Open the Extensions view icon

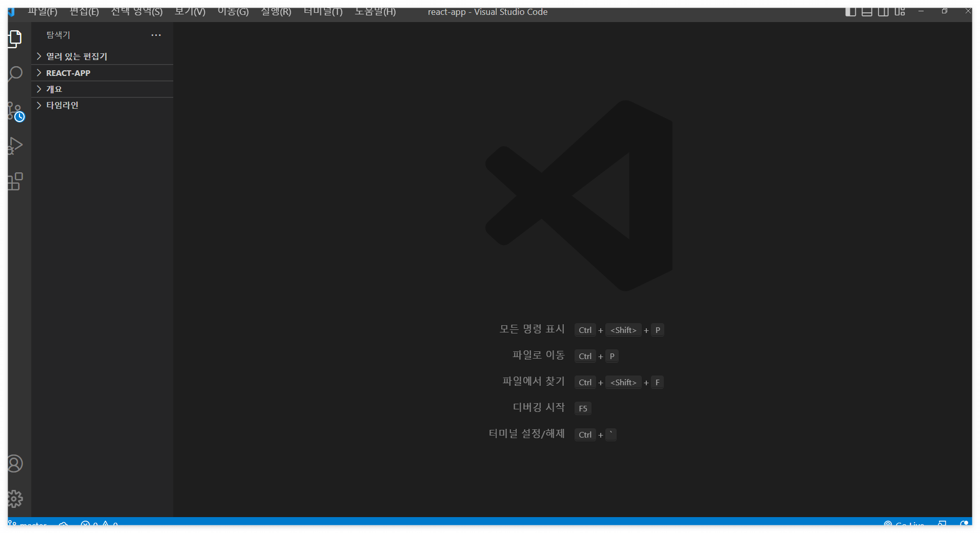coord(15,182)
